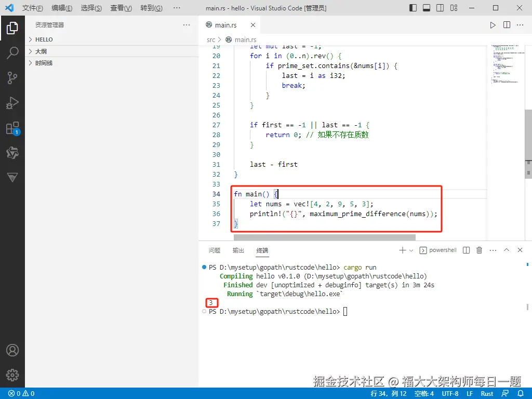Click src in the breadcrumb
The width and height of the screenshot is (532, 399).
[x=211, y=39]
